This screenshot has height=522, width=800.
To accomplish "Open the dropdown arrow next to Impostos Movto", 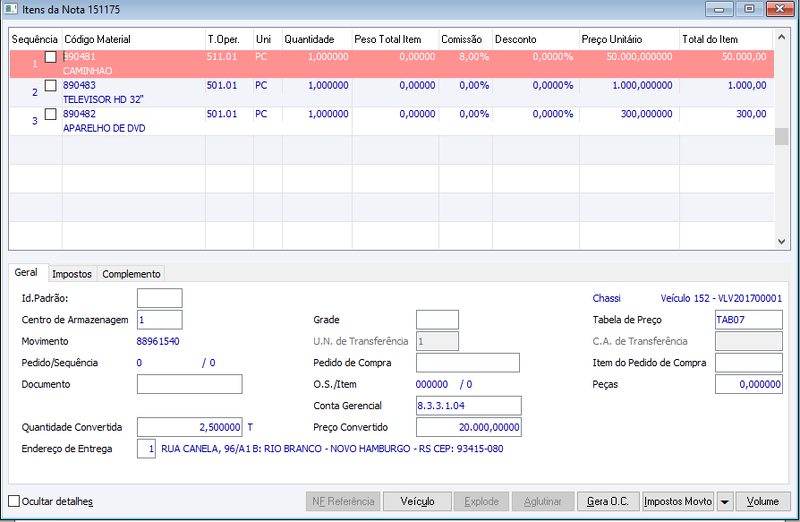I will (724, 502).
